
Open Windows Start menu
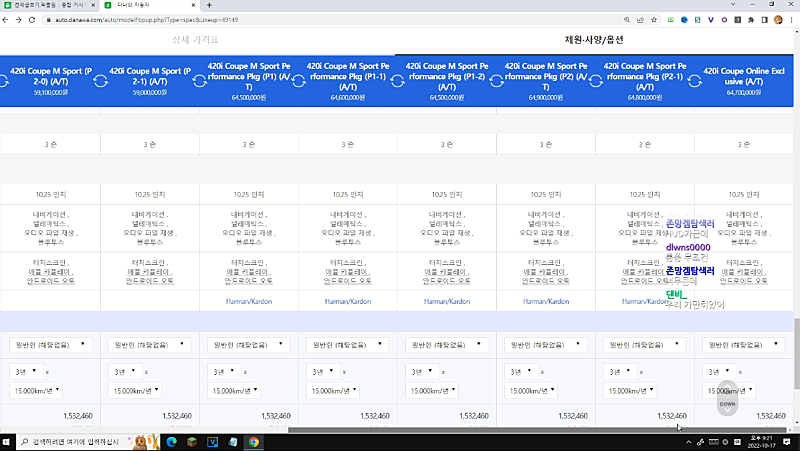coord(6,442)
